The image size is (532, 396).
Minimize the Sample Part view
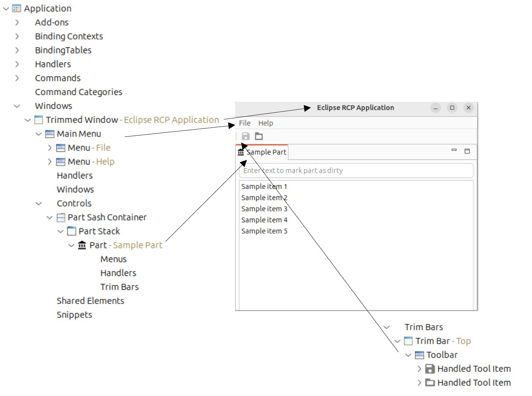click(x=454, y=150)
